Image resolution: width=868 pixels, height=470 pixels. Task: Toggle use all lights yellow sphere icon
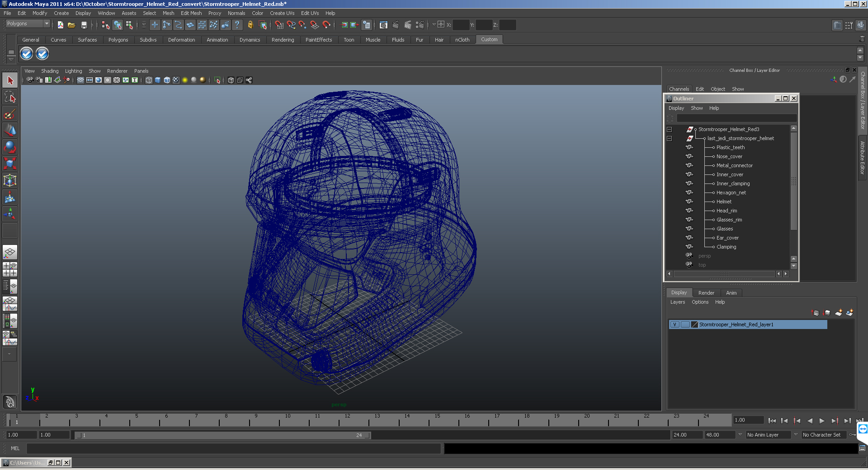(185, 80)
